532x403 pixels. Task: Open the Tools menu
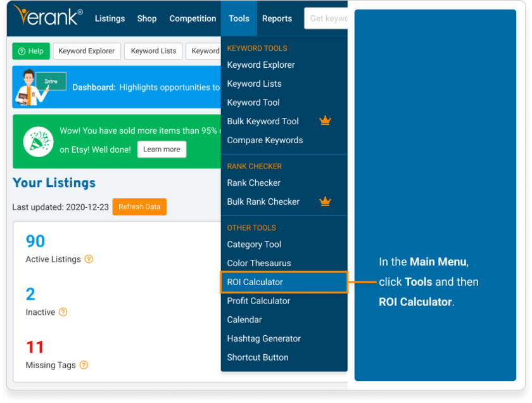click(239, 18)
